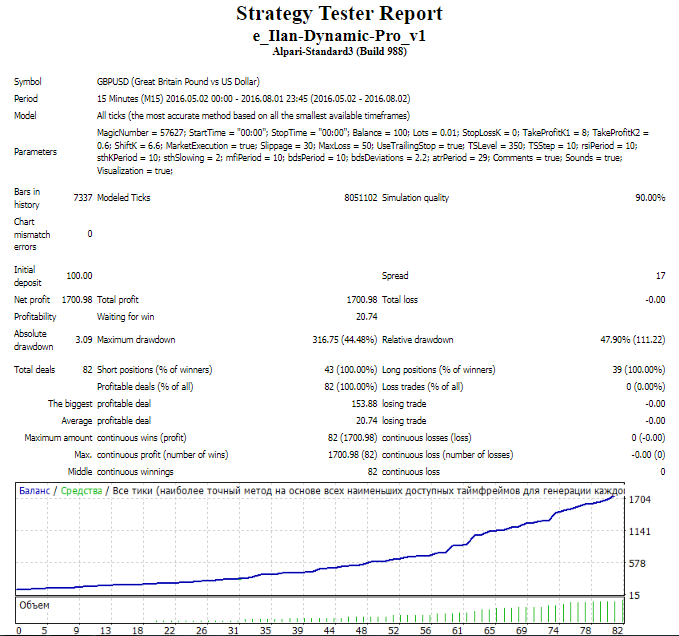This screenshot has width=679, height=636.
Task: Click the Alpari-Standard3 (Build 988) server line
Action: [339, 50]
